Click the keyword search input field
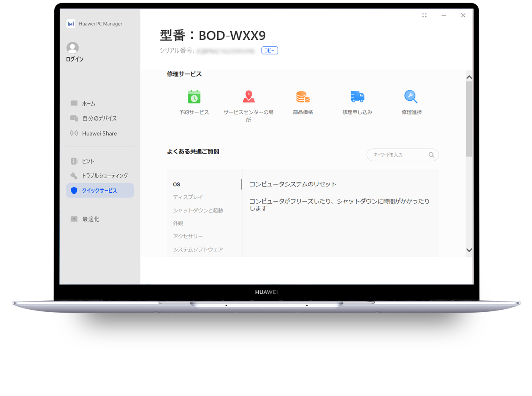The width and height of the screenshot is (532, 396). pos(403,155)
